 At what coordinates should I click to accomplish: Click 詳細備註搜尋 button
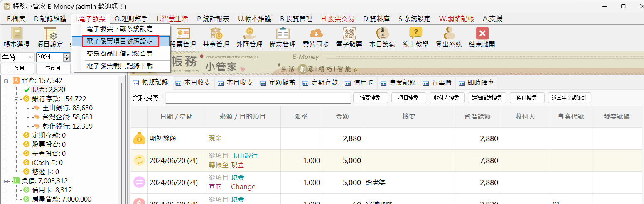(x=487, y=98)
